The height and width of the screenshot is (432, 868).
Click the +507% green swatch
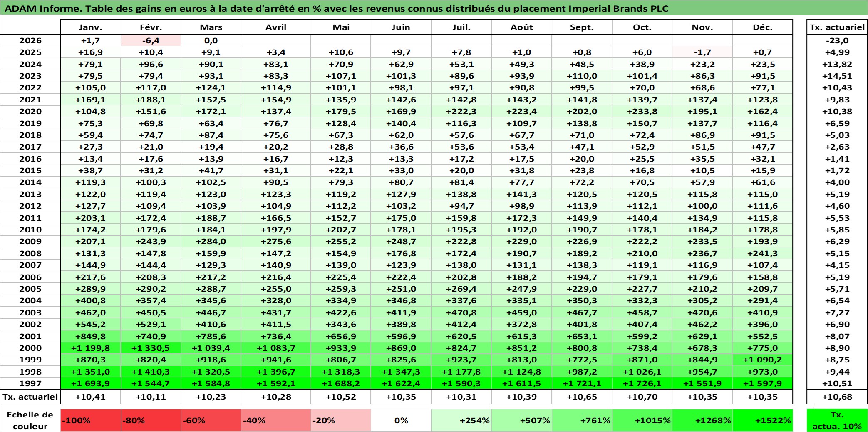tap(522, 420)
